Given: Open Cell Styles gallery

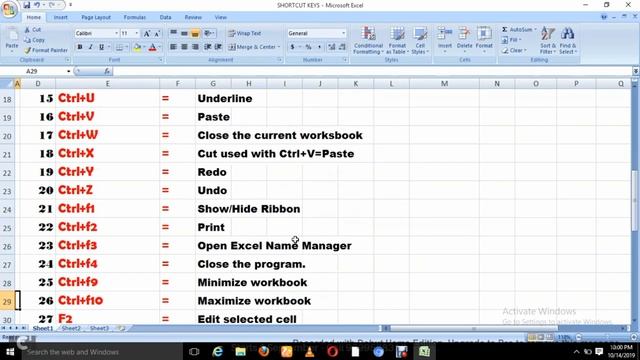Looking at the screenshot, I should pos(419,40).
